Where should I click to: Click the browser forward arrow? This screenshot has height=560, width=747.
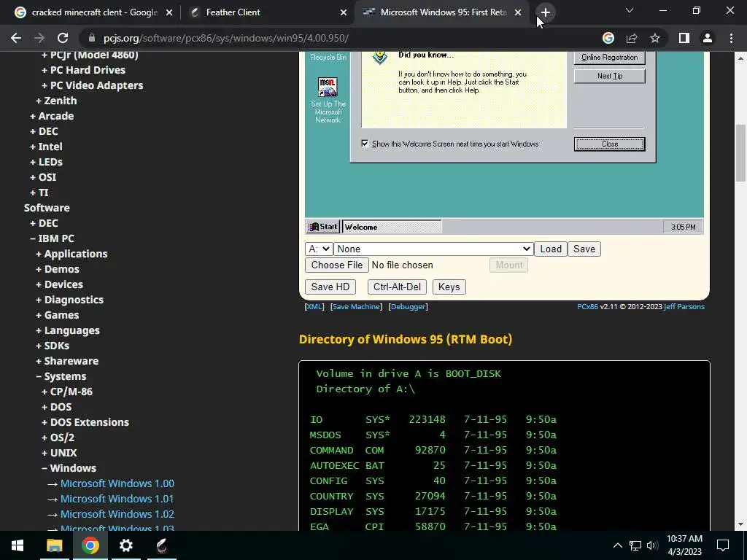click(x=39, y=38)
